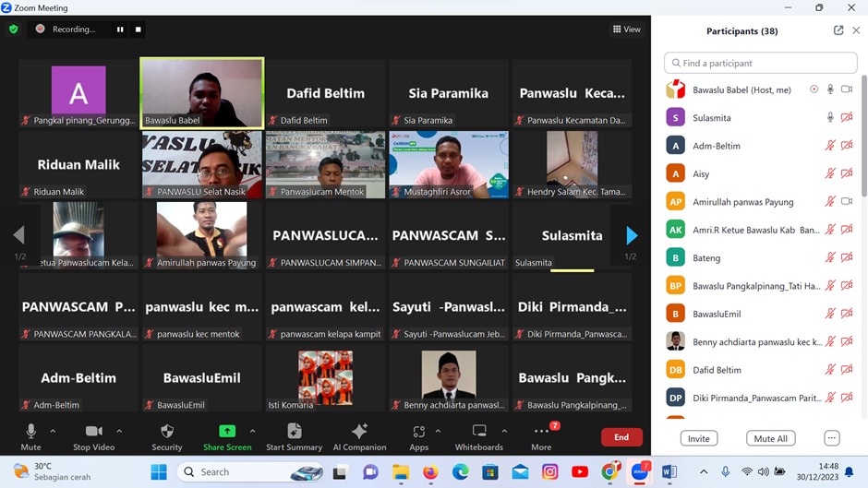Mute the microphone in the toolbar
The height and width of the screenshot is (488, 868).
pos(30,432)
